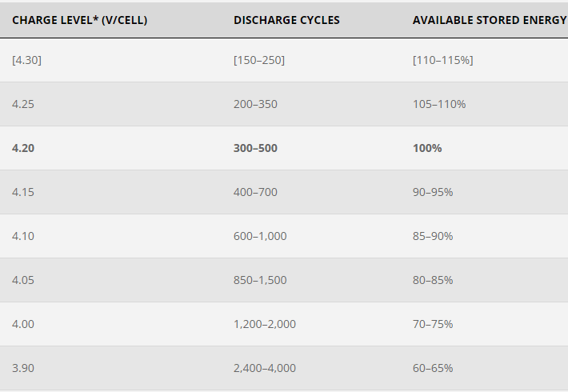
Task: Click the 90–95% stored energy value
Action: 433,192
